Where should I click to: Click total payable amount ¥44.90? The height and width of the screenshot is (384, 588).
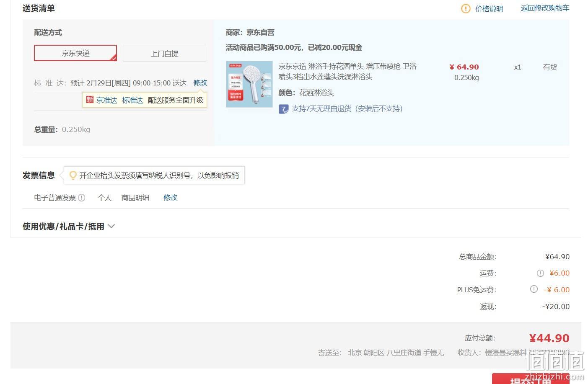(x=549, y=338)
